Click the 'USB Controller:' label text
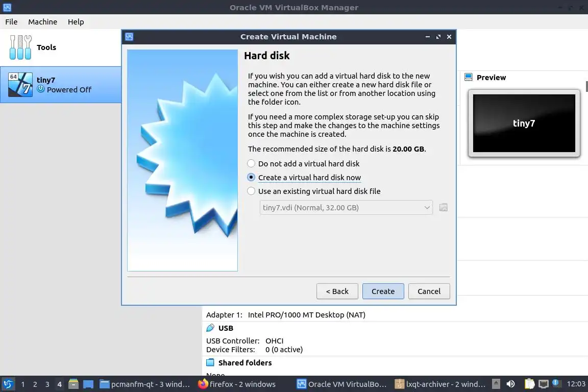 233,340
